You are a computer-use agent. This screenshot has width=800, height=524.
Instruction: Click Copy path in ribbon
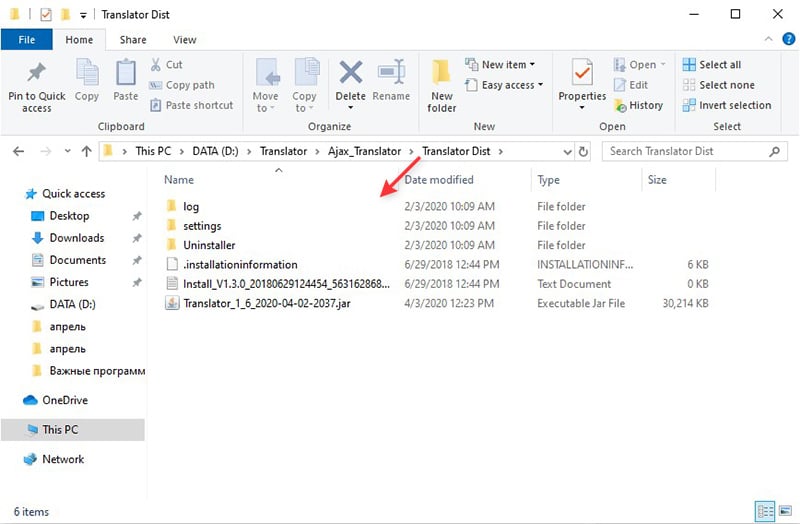[x=182, y=85]
